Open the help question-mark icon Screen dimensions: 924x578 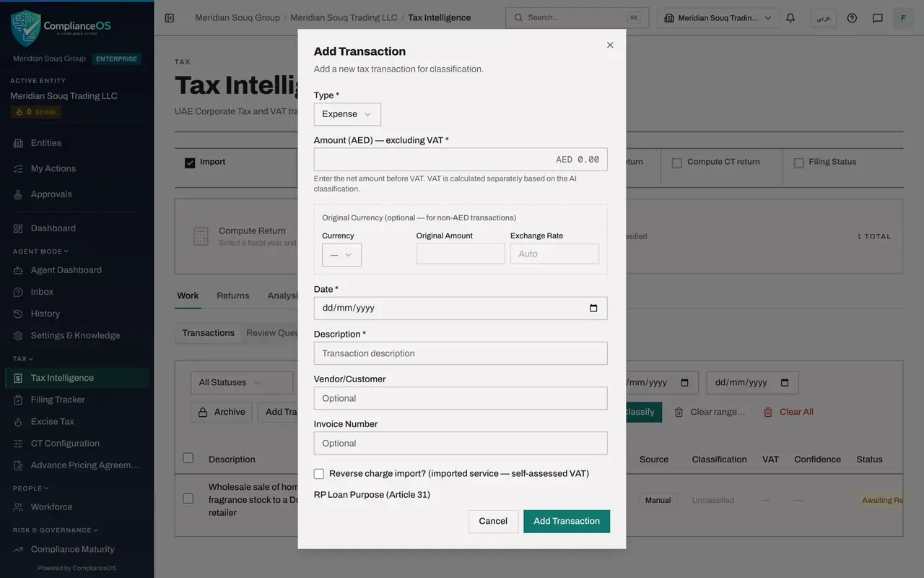point(852,18)
